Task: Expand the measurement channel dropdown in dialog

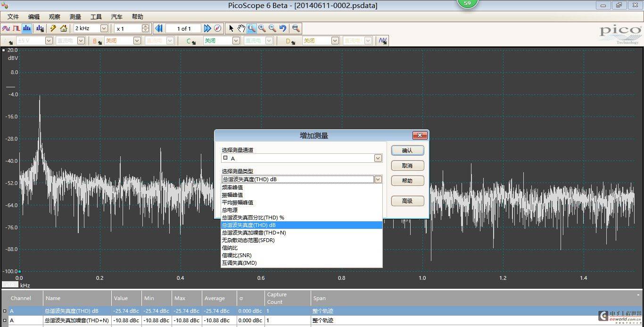Action: [378, 159]
